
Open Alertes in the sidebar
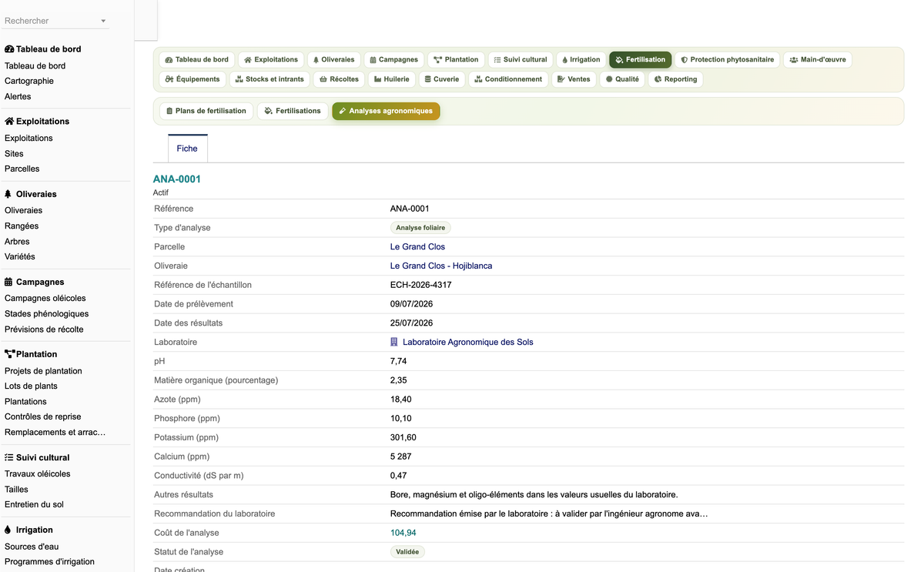click(x=18, y=96)
